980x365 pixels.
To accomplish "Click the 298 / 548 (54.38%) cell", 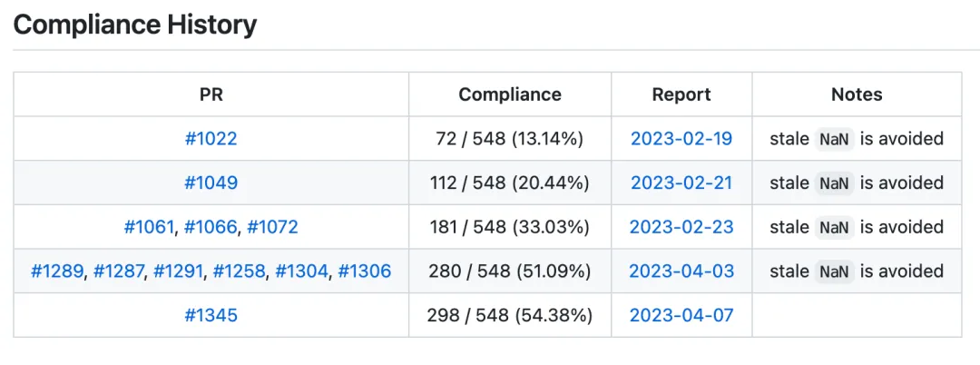I will click(x=510, y=315).
